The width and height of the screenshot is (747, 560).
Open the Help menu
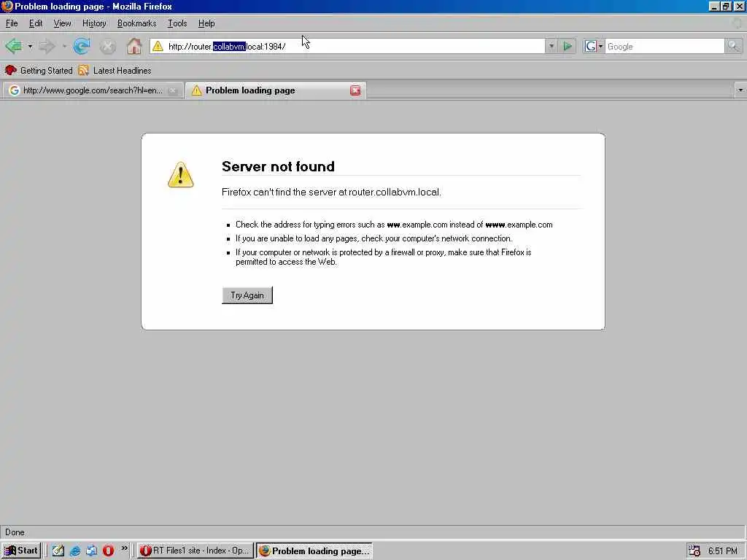[206, 23]
